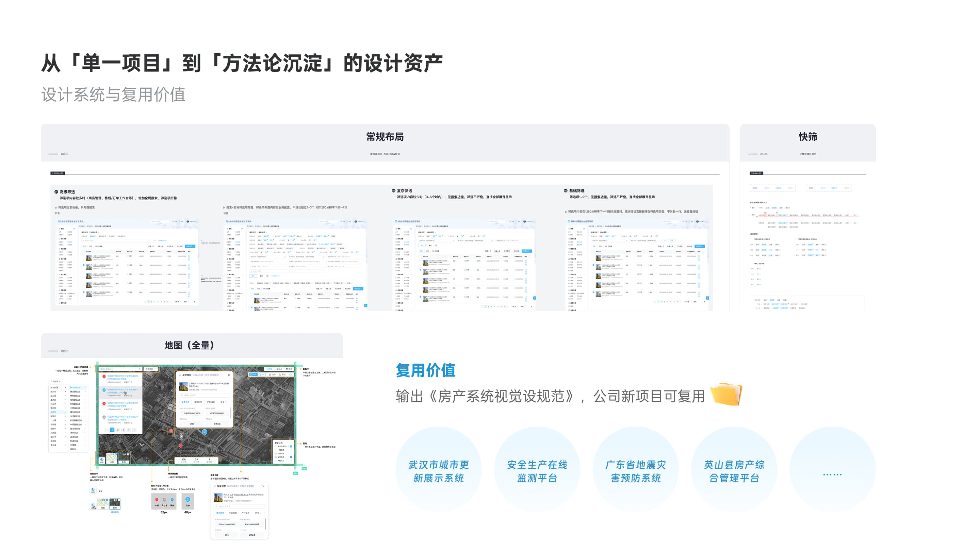This screenshot has height=551, width=980.
Task: Click the 广东省地震灾害预防系统 circle
Action: (x=635, y=470)
